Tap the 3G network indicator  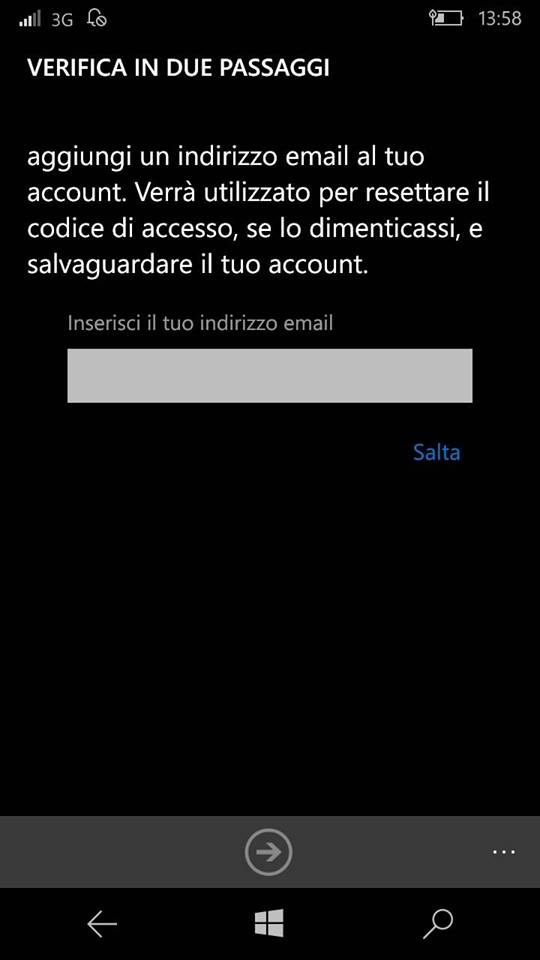click(62, 19)
